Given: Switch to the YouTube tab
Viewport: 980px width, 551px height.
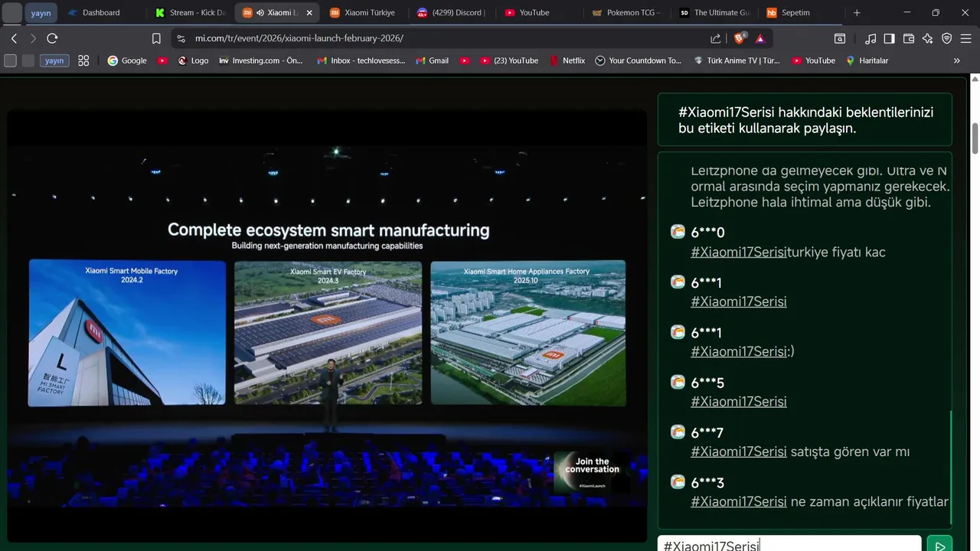Looking at the screenshot, I should [539, 12].
